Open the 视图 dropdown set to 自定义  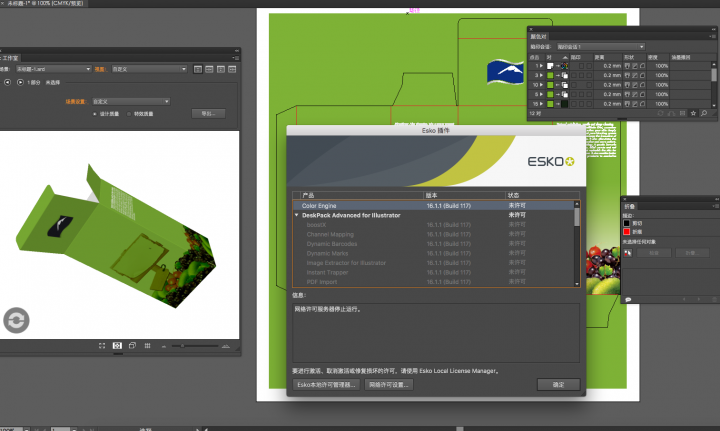(148, 68)
